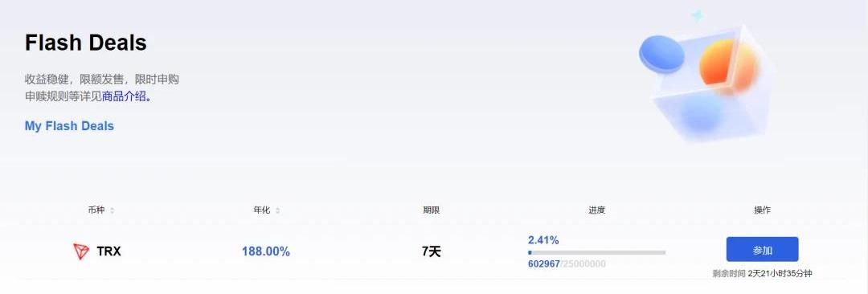Click the 188.00% annualized rate

click(266, 251)
